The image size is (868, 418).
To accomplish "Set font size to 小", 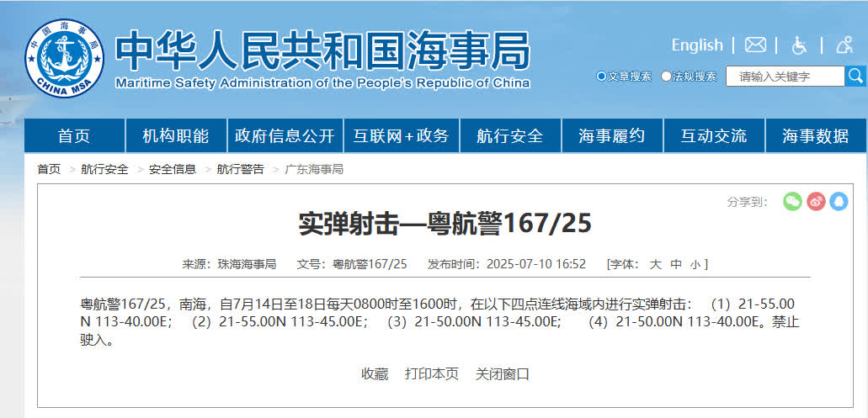I will click(696, 265).
